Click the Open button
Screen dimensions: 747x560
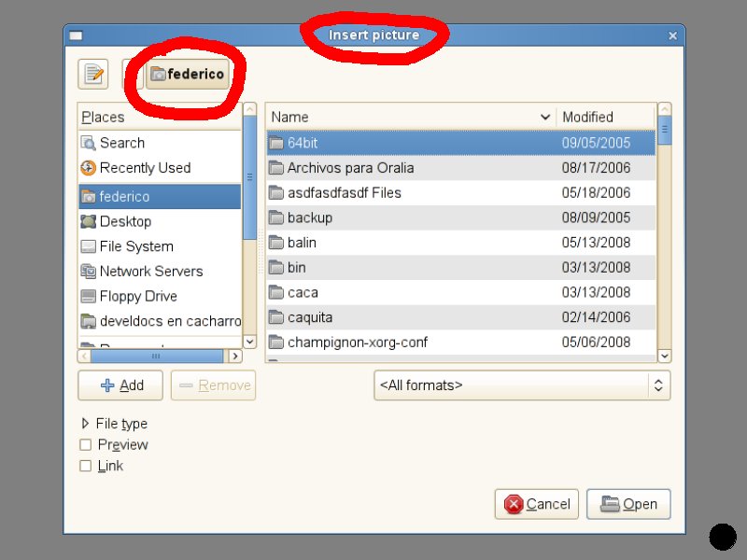628,504
